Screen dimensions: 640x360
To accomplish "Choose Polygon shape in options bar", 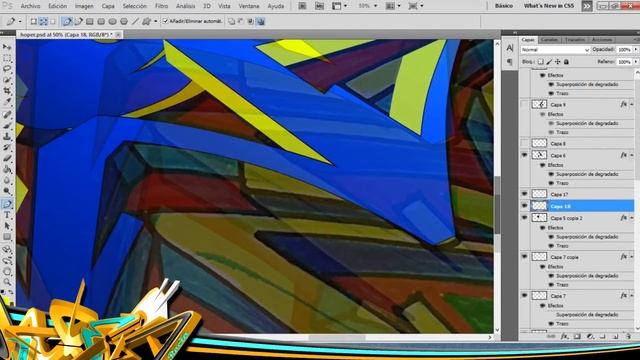I will pos(124,21).
